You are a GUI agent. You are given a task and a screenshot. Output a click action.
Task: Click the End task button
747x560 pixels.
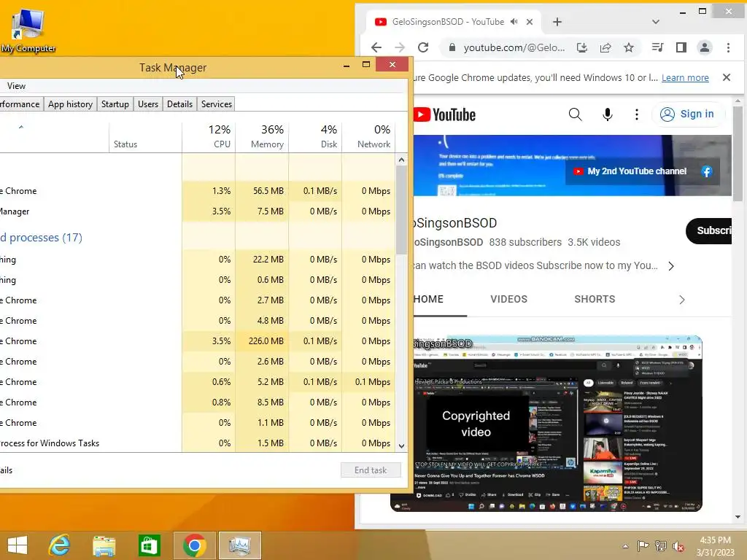tap(371, 470)
